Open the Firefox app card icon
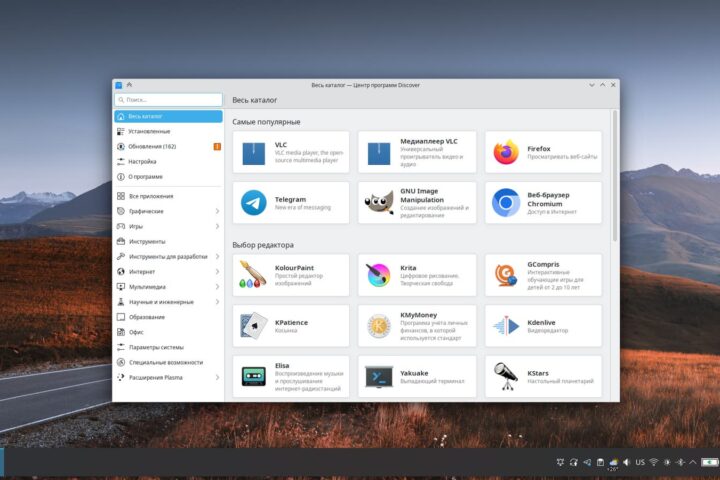Viewport: 720px width, 480px height. tap(506, 152)
